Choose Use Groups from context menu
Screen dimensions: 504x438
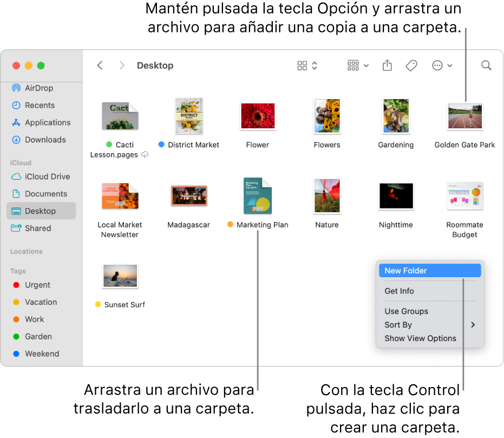pyautogui.click(x=430, y=311)
